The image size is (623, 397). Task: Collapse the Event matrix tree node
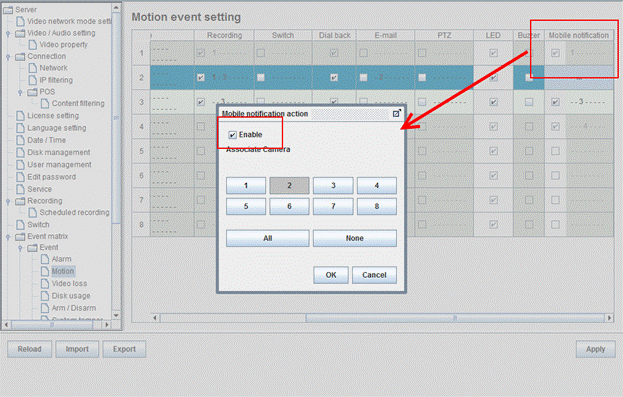tap(8, 237)
